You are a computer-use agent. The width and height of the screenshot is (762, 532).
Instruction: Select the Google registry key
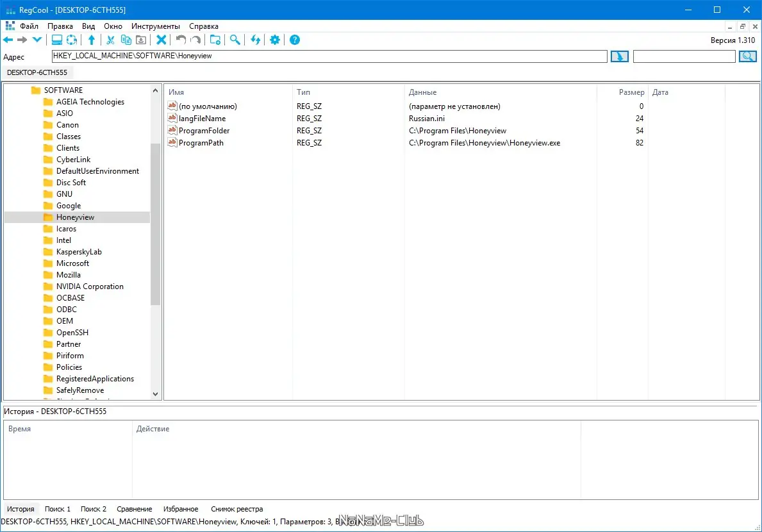tap(69, 206)
